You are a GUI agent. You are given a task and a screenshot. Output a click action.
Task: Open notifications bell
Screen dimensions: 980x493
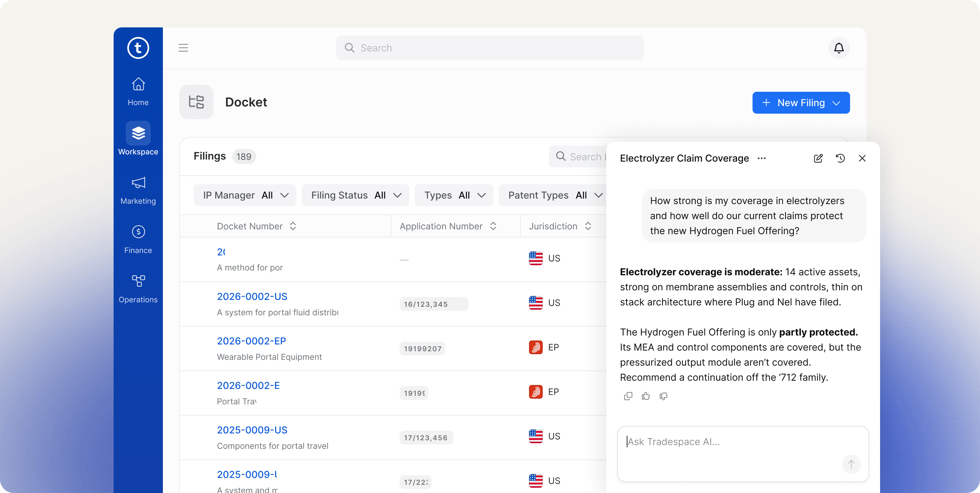click(839, 48)
